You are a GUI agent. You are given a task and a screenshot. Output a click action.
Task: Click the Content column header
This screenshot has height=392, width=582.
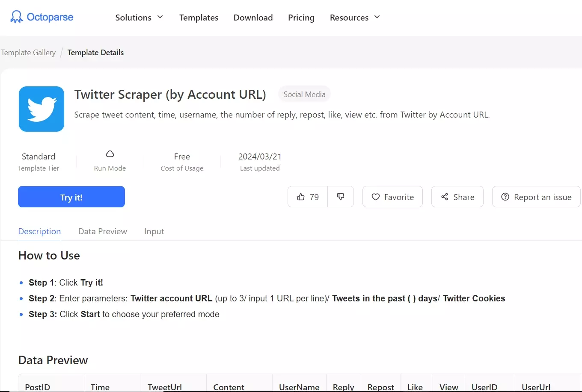[229, 387]
